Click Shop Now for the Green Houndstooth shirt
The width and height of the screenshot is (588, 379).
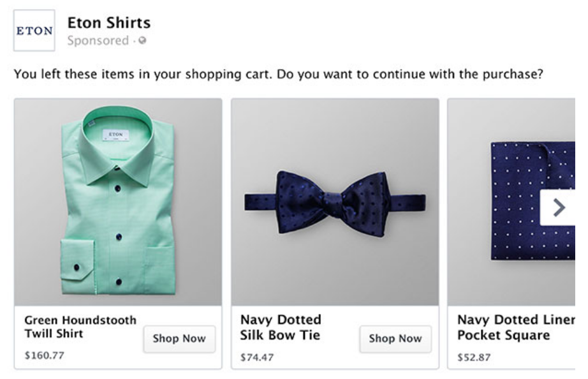(x=179, y=339)
